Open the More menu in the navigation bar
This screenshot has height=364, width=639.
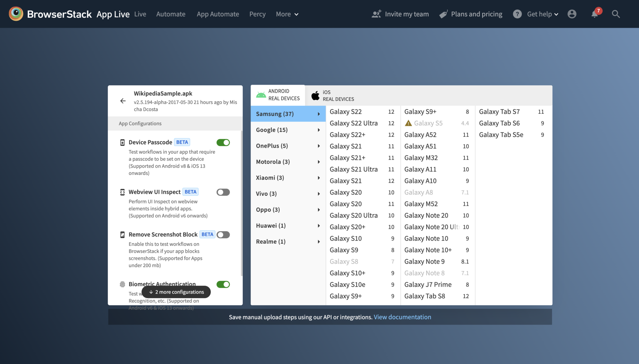[286, 14]
